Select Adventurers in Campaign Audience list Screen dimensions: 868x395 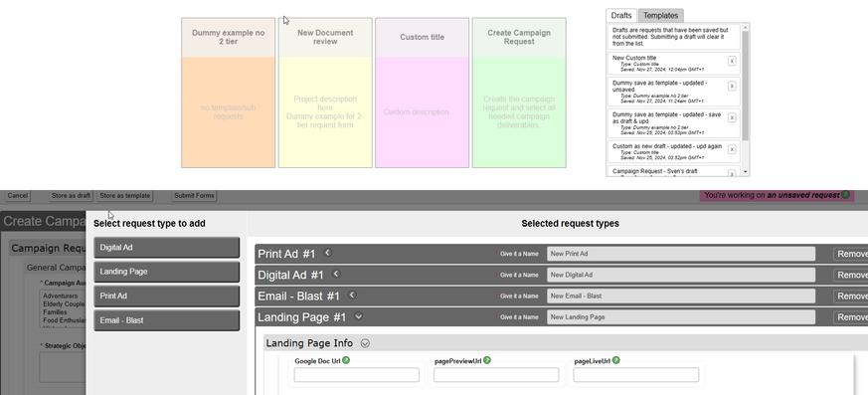pyautogui.click(x=61, y=296)
